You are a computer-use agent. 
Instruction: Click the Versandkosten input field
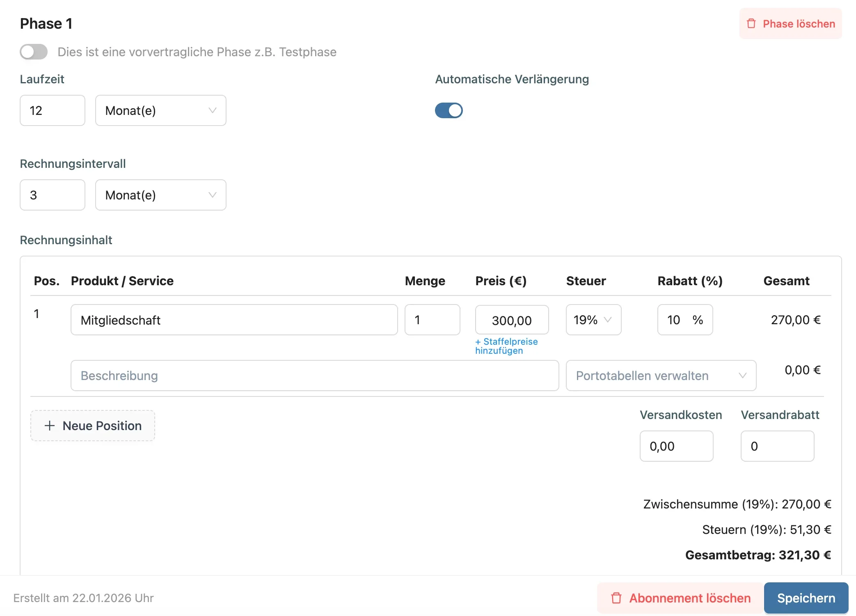tap(676, 446)
